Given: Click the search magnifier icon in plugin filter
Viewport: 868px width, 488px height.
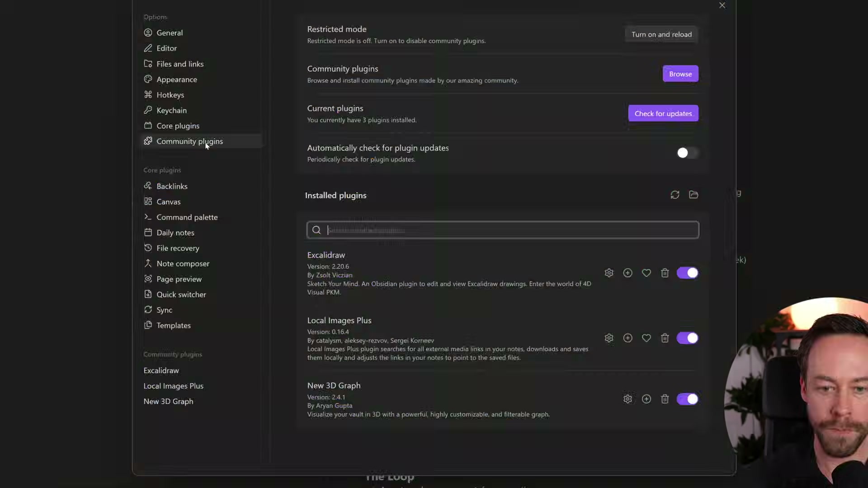Looking at the screenshot, I should point(316,230).
